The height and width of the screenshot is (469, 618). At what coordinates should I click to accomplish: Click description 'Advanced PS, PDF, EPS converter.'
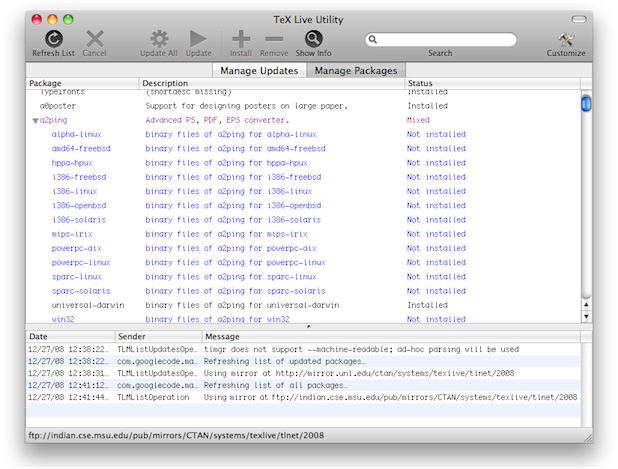(x=217, y=120)
